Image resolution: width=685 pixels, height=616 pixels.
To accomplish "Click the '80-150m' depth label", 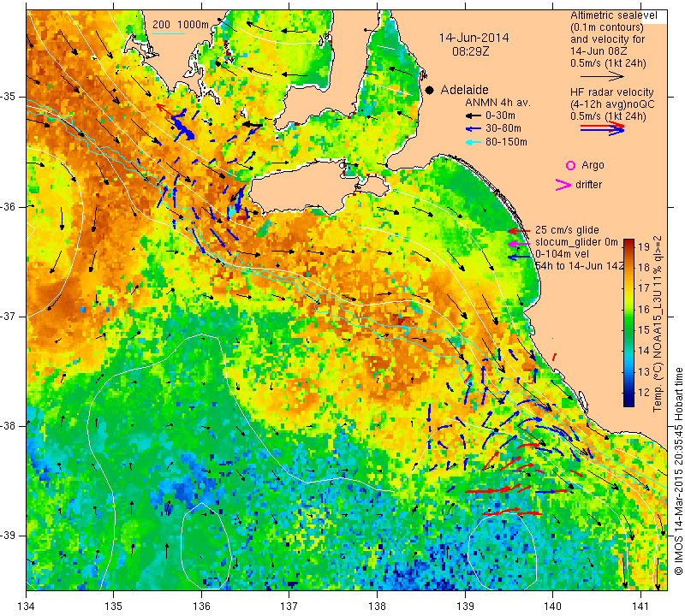I will [506, 142].
